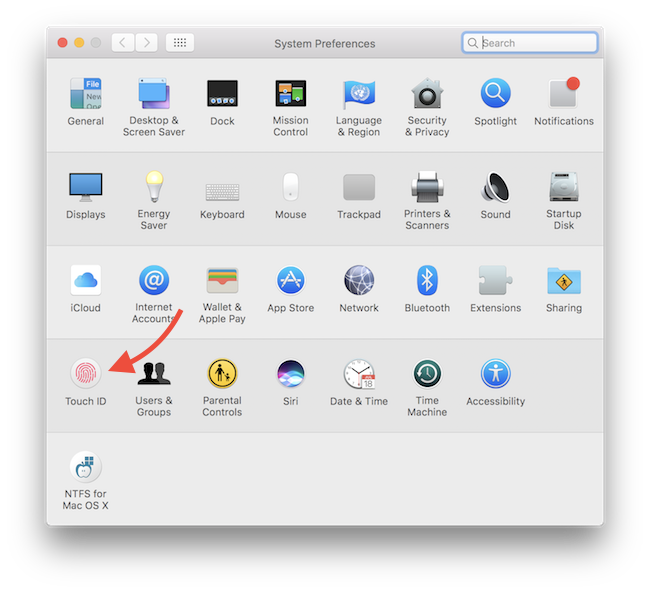Open the Accessibility preferences
Image resolution: width=650 pixels, height=592 pixels.
click(495, 375)
